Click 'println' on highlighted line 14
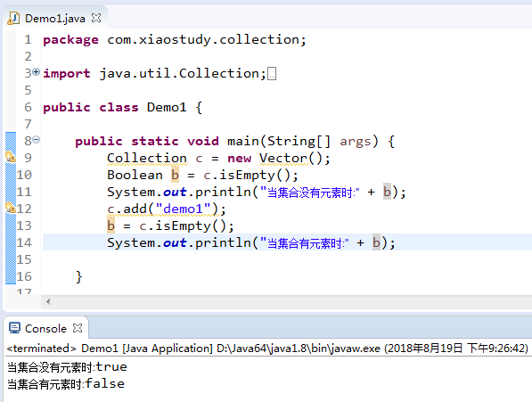The height and width of the screenshot is (402, 532). pos(223,243)
